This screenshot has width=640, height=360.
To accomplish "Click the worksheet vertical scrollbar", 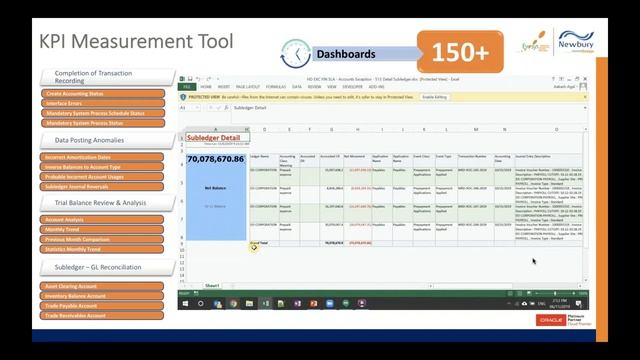I will click(x=586, y=204).
